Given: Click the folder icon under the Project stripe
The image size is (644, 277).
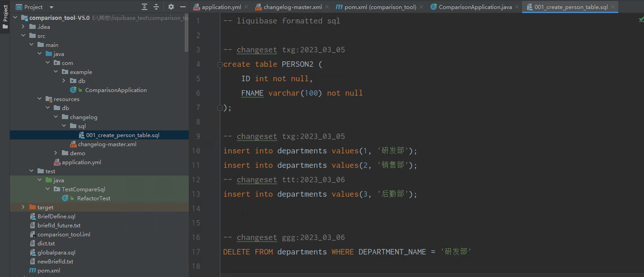Looking at the screenshot, I should [5, 27].
